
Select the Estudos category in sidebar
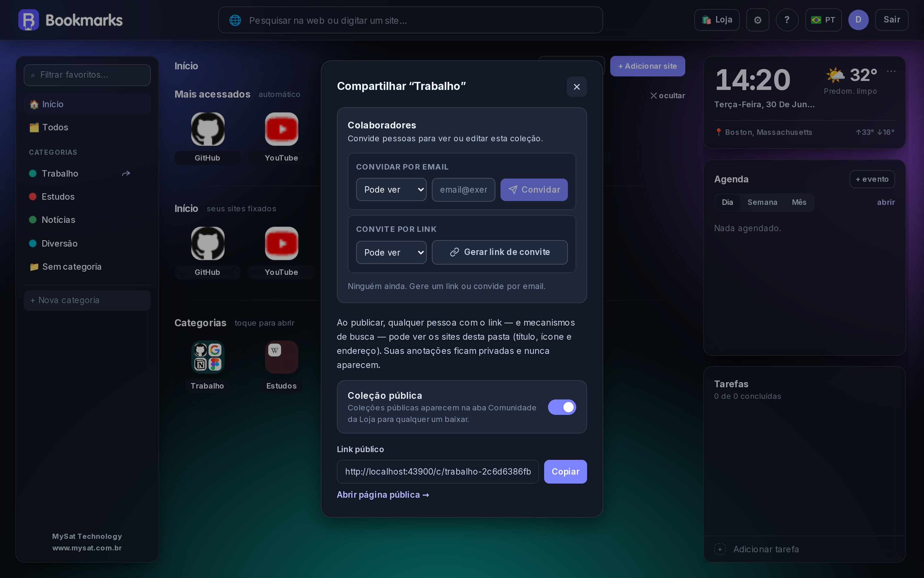(87, 197)
